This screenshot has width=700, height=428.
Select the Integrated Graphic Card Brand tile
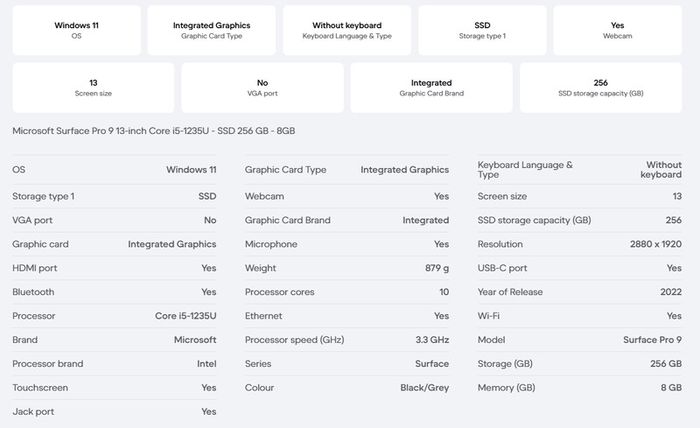point(431,87)
